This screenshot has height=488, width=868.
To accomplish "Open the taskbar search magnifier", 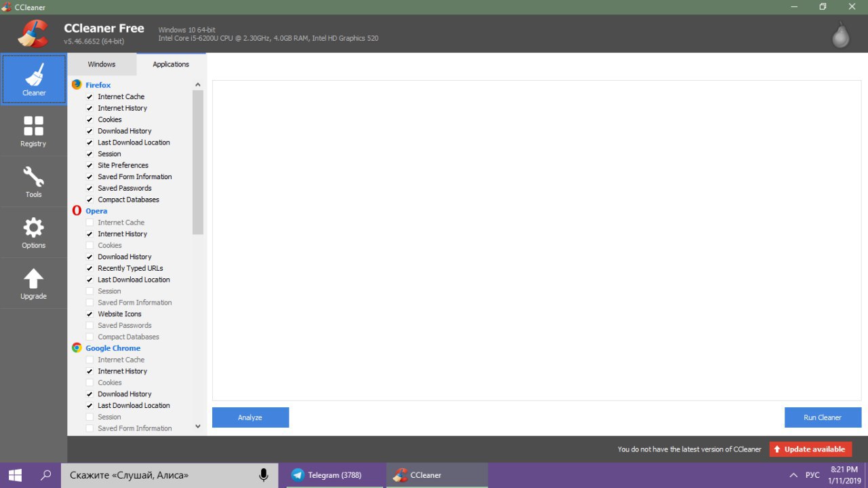I will (46, 475).
